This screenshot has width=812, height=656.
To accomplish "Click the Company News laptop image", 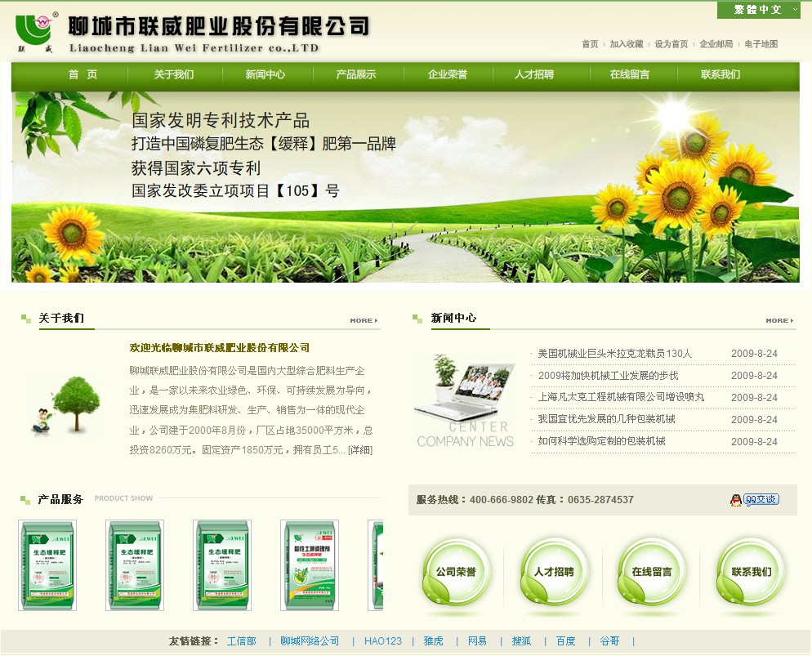I will [x=465, y=390].
